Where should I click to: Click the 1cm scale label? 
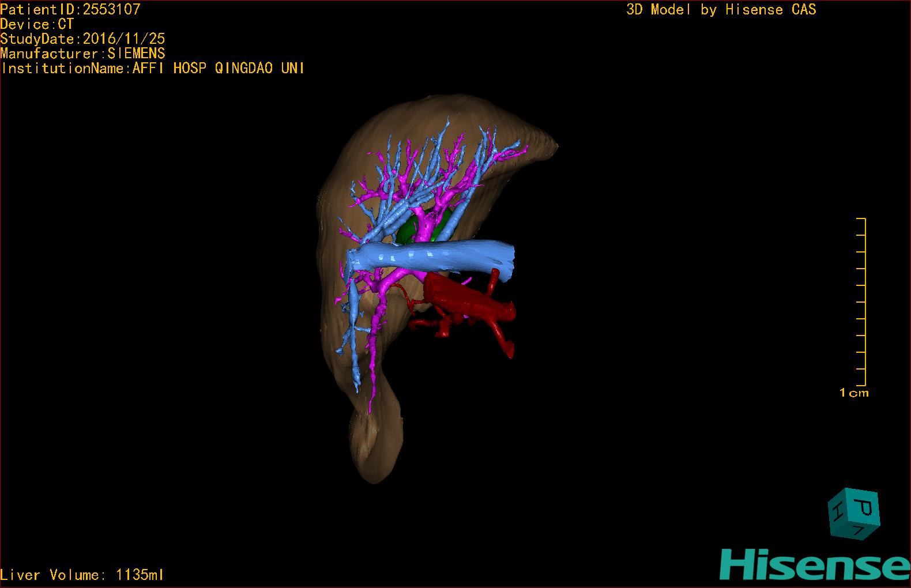coord(854,393)
